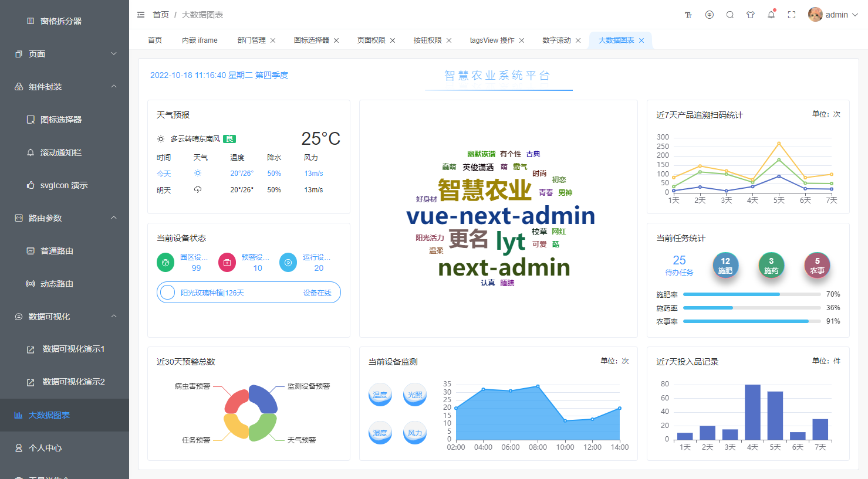Image resolution: width=868 pixels, height=479 pixels.
Task: Click the 光照 monitor bubble
Action: pyautogui.click(x=415, y=395)
